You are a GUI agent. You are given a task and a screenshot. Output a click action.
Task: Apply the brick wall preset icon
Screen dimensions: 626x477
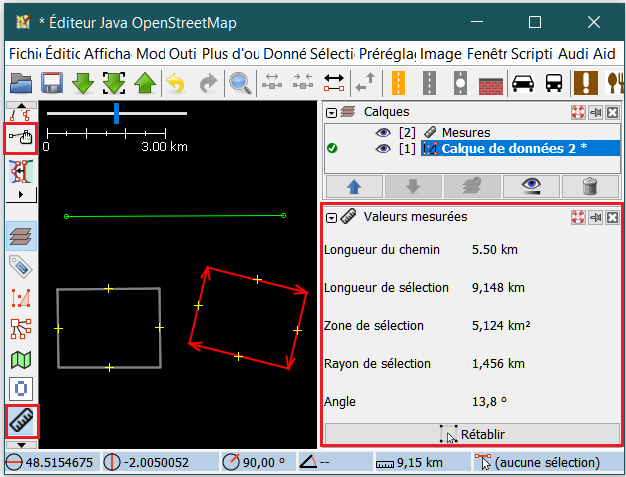[x=491, y=85]
